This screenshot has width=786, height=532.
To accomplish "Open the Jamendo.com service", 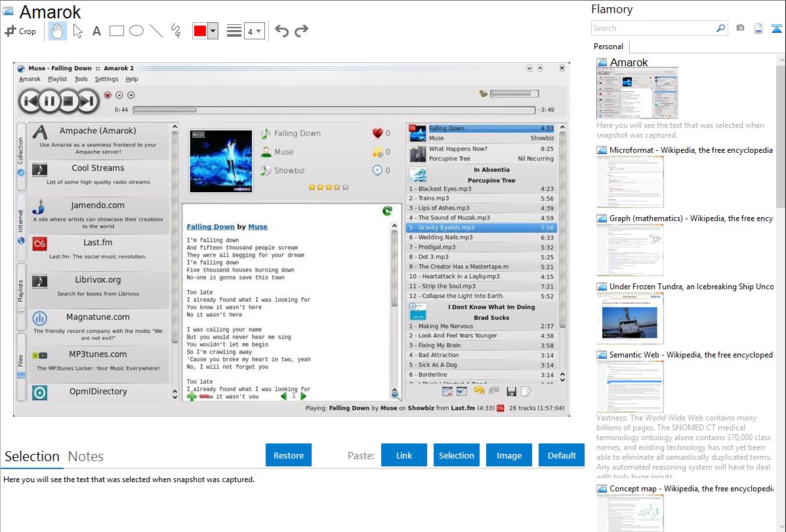I will pos(99,216).
